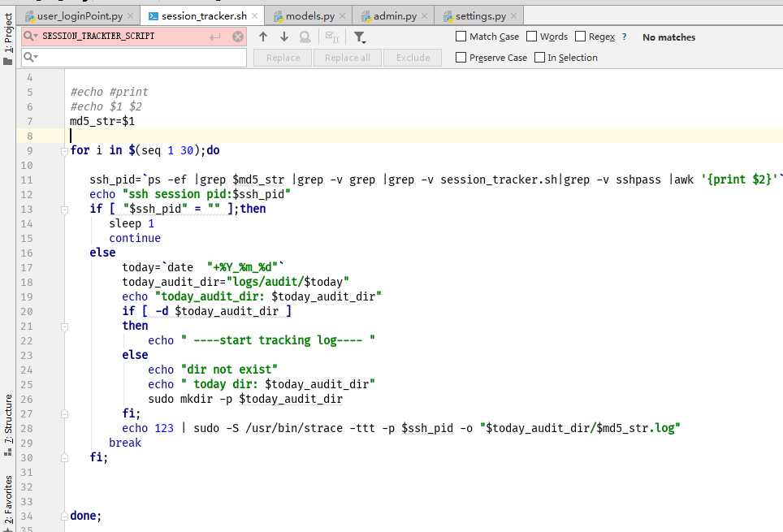Close the settings.py tab
783x532 pixels.
click(513, 16)
